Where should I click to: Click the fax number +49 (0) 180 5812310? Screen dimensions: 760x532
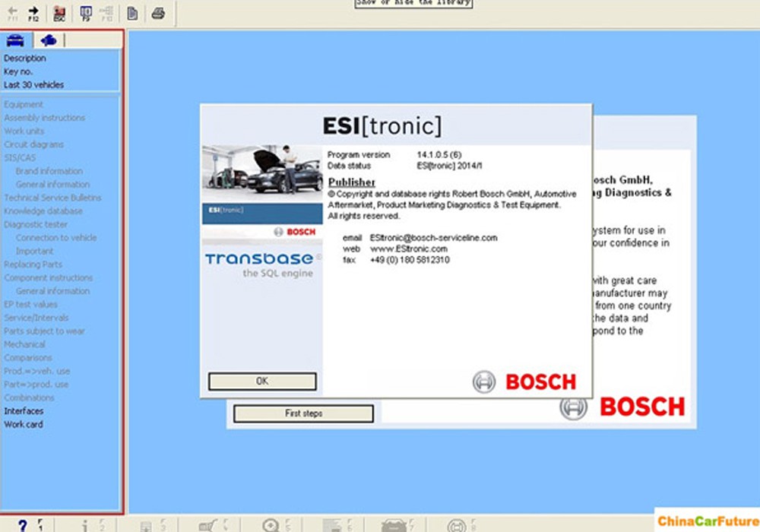tap(410, 260)
